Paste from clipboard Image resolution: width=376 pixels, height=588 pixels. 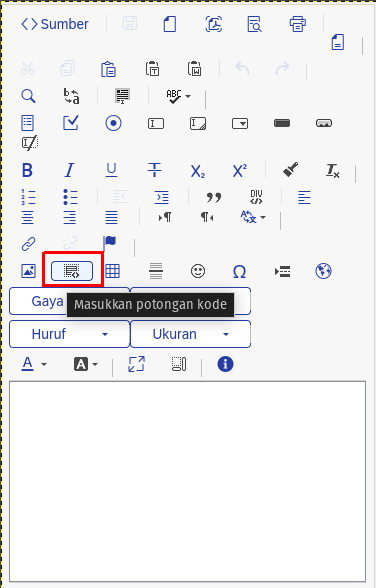click(x=108, y=69)
